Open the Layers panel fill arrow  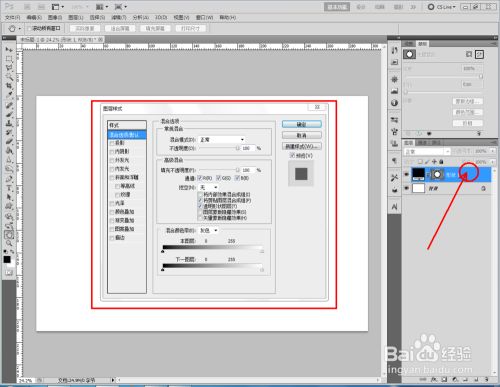(x=493, y=162)
